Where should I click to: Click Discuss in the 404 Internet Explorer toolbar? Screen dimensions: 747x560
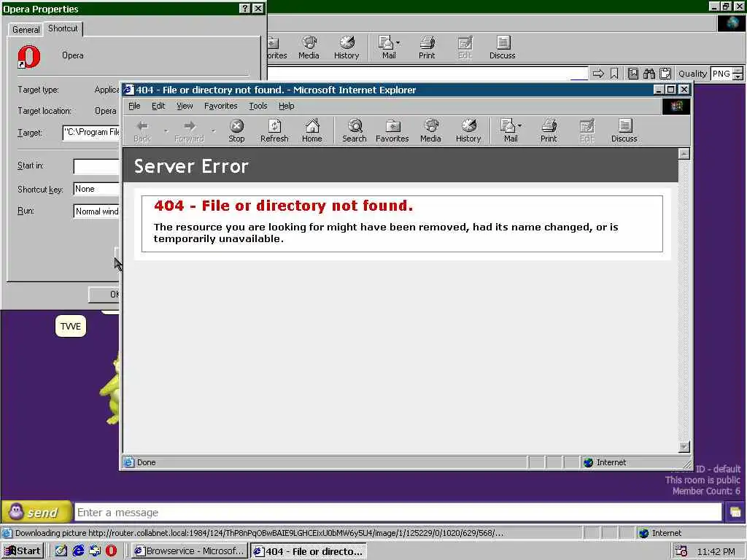pyautogui.click(x=624, y=131)
